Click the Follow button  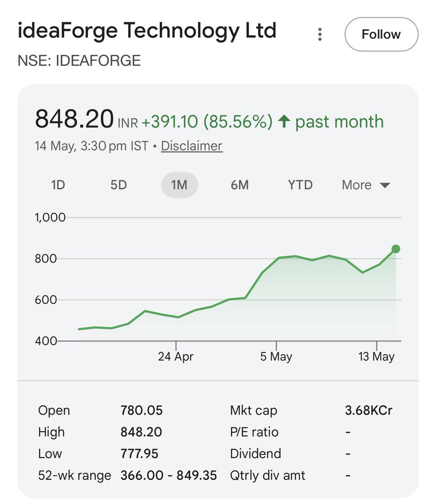pos(381,34)
